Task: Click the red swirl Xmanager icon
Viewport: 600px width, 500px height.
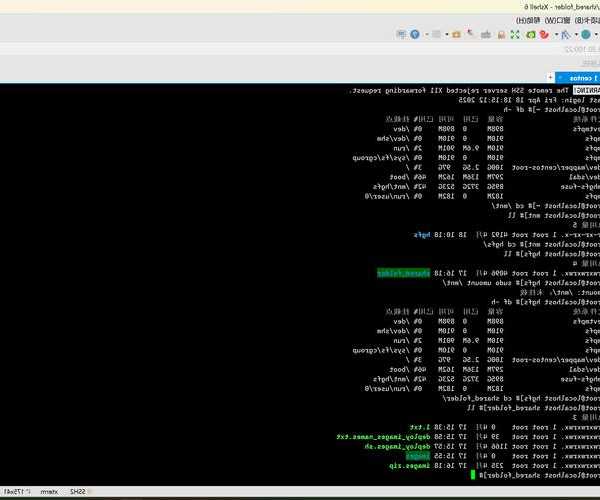Action: click(545, 34)
